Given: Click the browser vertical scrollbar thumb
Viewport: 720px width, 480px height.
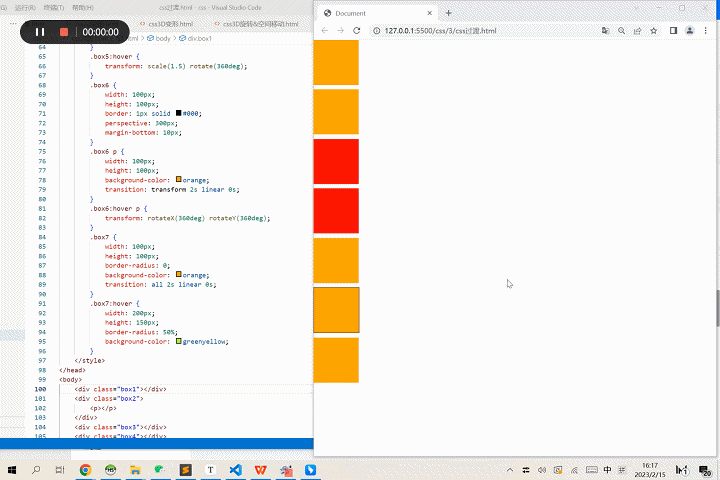Looking at the screenshot, I should pos(717,309).
